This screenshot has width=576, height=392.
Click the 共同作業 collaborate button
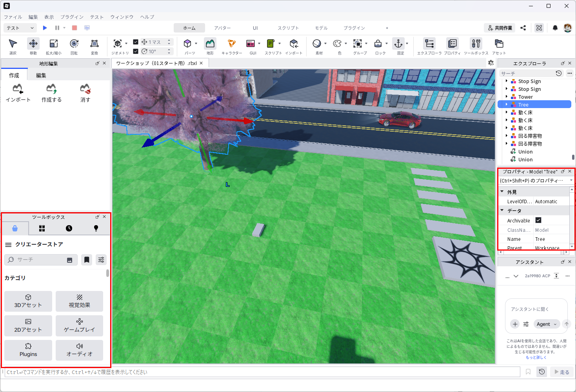point(500,28)
